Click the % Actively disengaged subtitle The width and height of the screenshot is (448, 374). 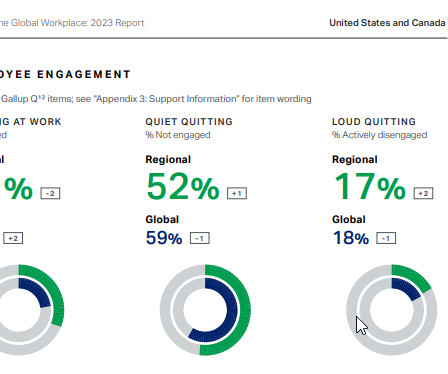point(380,135)
